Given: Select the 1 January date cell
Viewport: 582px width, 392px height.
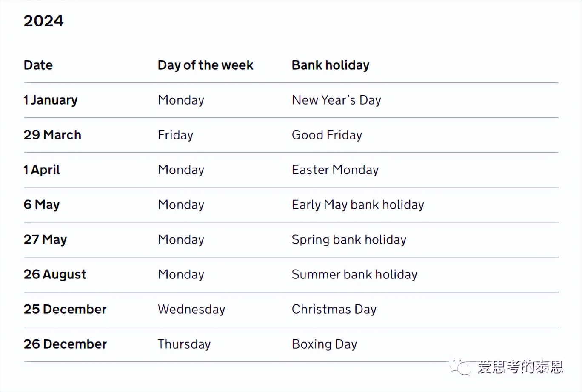Looking at the screenshot, I should point(51,100).
